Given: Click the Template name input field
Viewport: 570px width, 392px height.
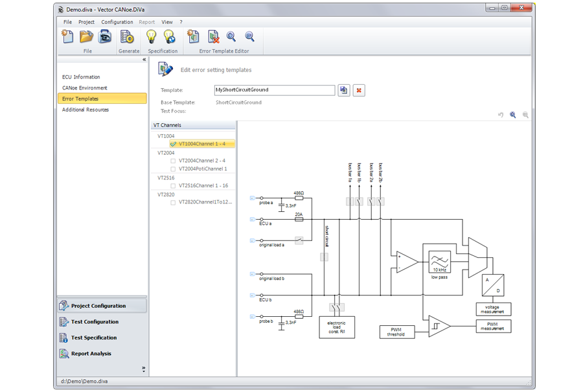Looking at the screenshot, I should point(275,90).
